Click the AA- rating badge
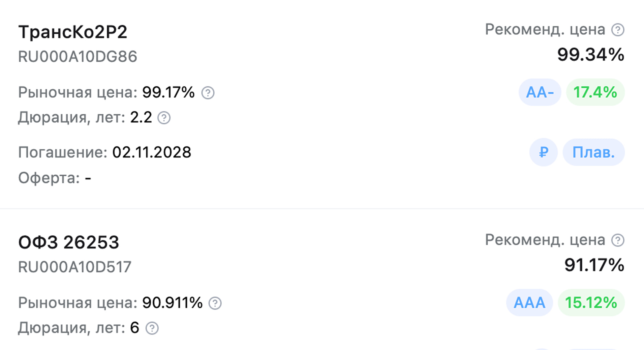The width and height of the screenshot is (644, 350). [x=540, y=92]
